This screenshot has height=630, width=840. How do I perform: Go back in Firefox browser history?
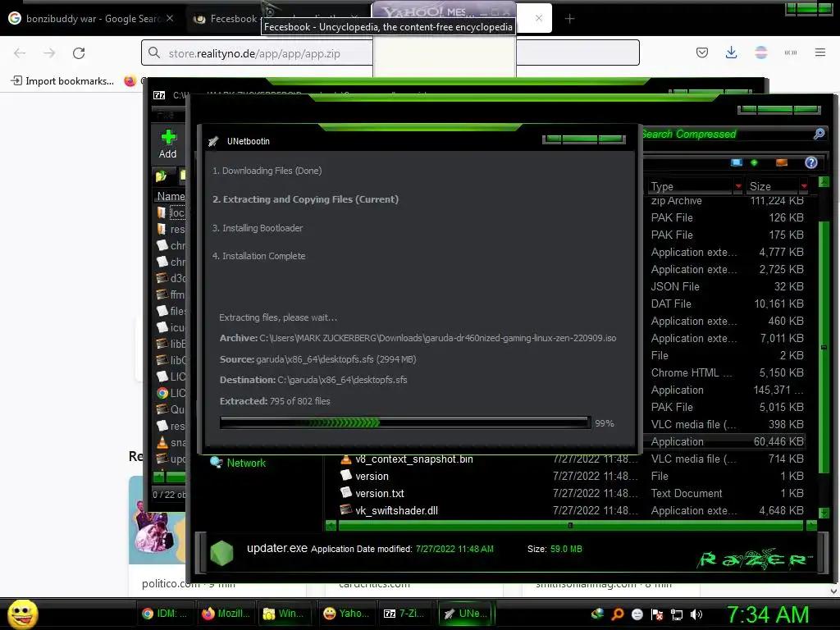tap(20, 53)
